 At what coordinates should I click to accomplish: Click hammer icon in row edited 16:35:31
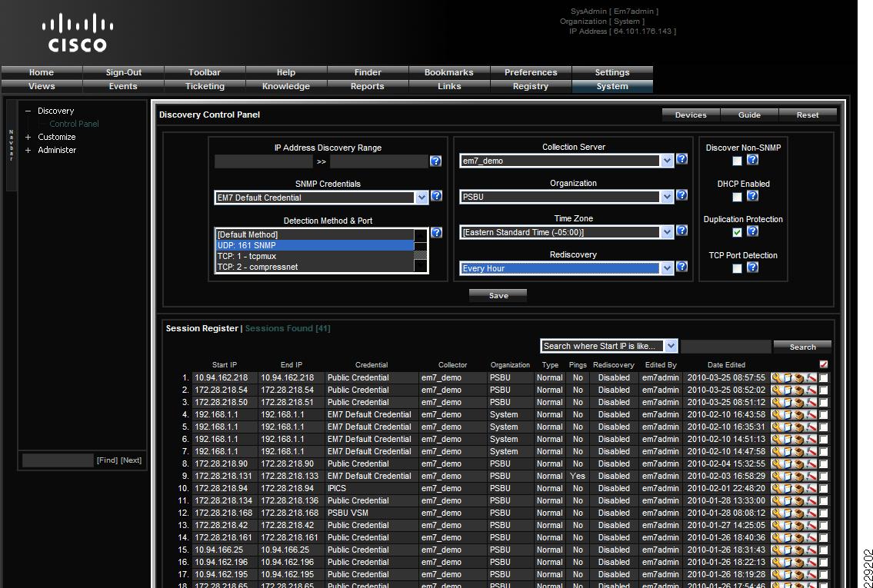tap(811, 427)
